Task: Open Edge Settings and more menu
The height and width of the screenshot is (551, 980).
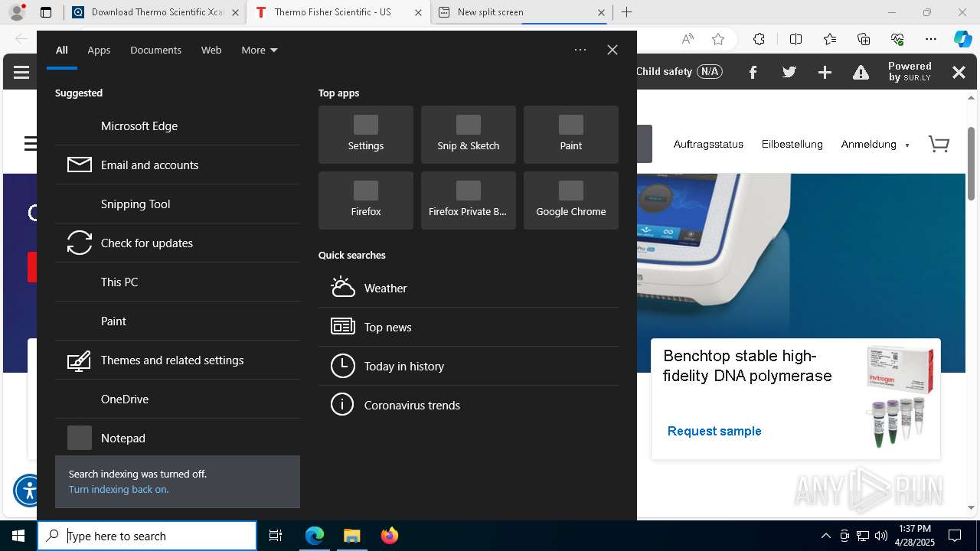Action: click(931, 39)
